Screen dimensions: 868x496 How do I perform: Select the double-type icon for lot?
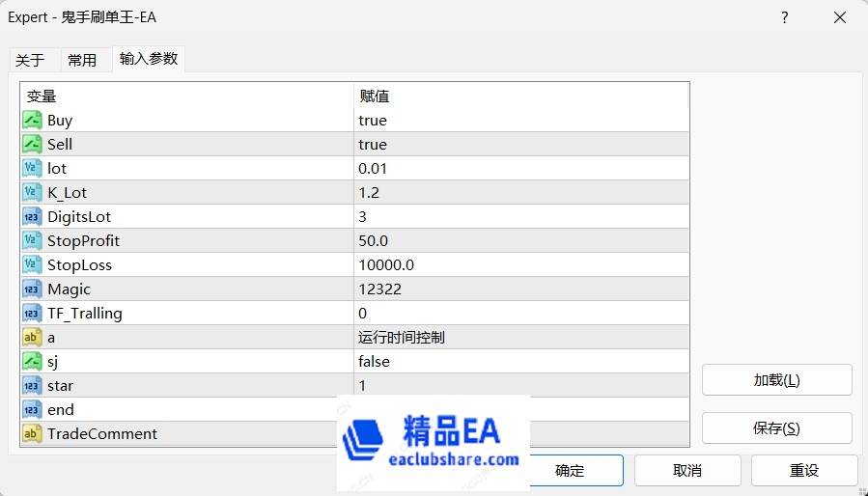tap(32, 169)
